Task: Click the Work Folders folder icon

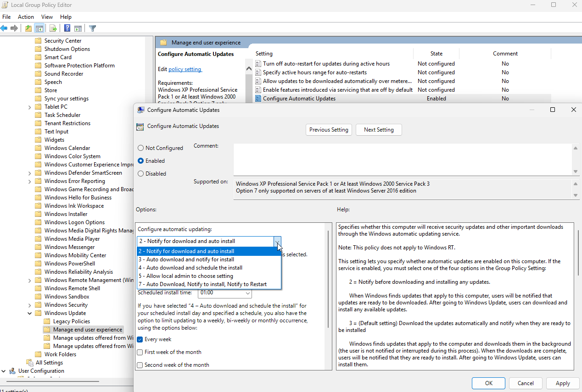Action: coord(38,354)
